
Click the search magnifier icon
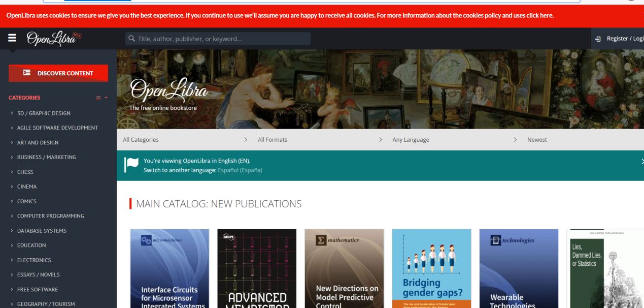point(132,39)
